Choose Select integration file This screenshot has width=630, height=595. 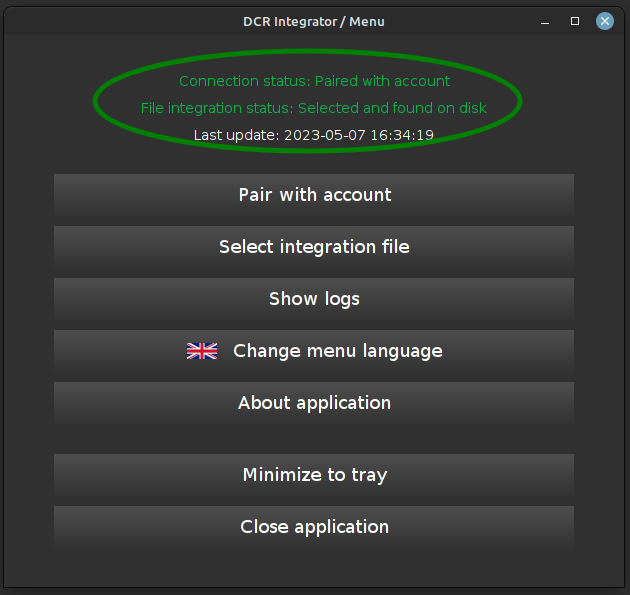coord(314,247)
